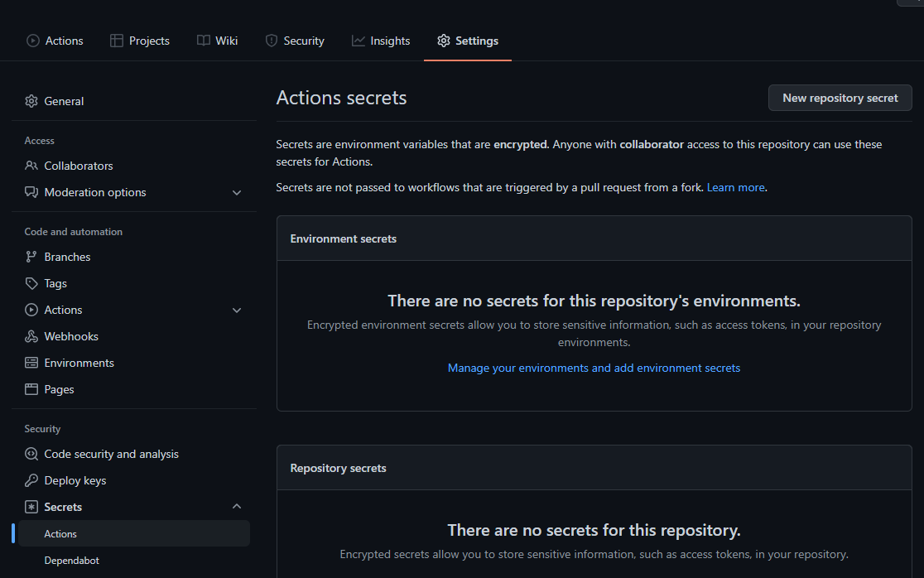Open the Insights tab

click(381, 41)
